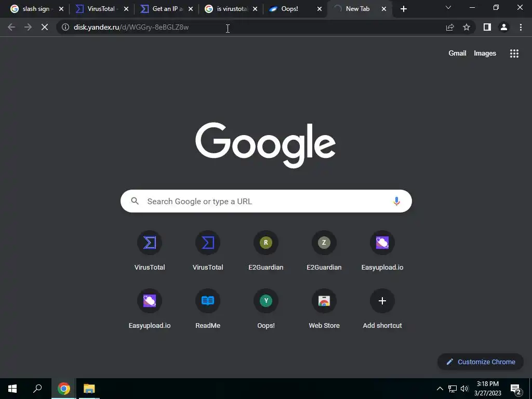Share this page icon in address bar
Viewport: 532px width, 399px height.
(x=450, y=27)
